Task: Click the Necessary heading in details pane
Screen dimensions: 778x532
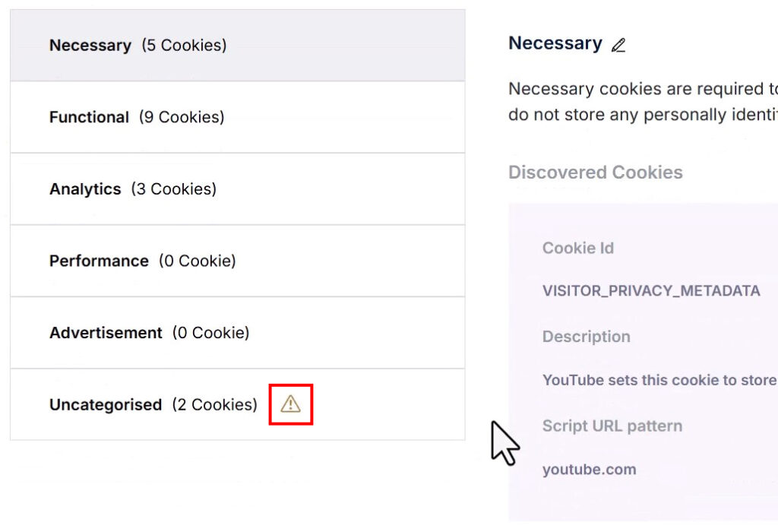Action: coord(555,43)
